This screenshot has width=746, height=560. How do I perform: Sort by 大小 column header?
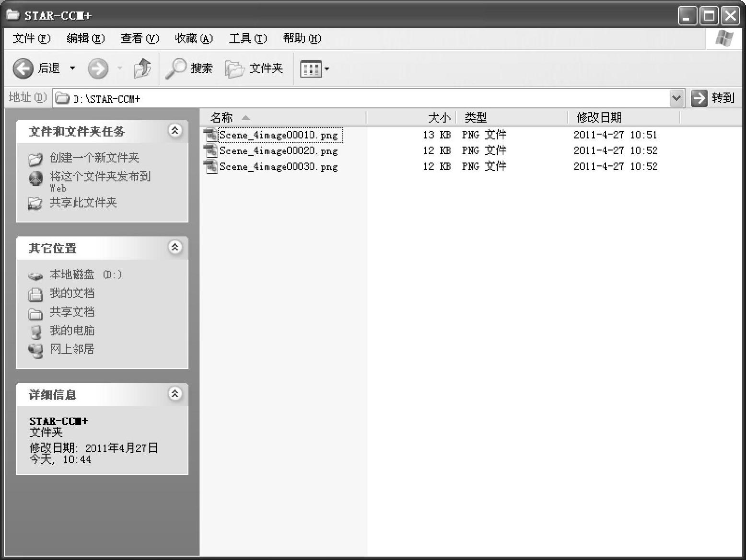tap(410, 117)
